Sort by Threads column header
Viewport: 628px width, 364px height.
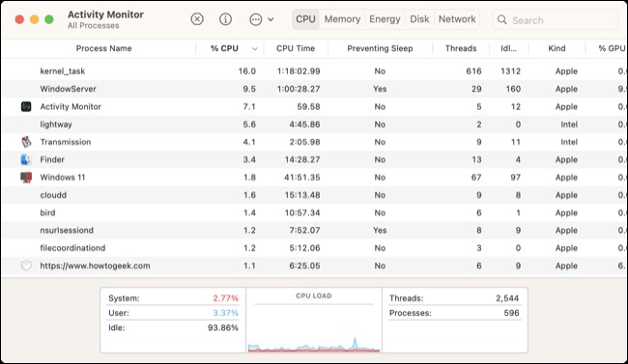pyautogui.click(x=461, y=48)
